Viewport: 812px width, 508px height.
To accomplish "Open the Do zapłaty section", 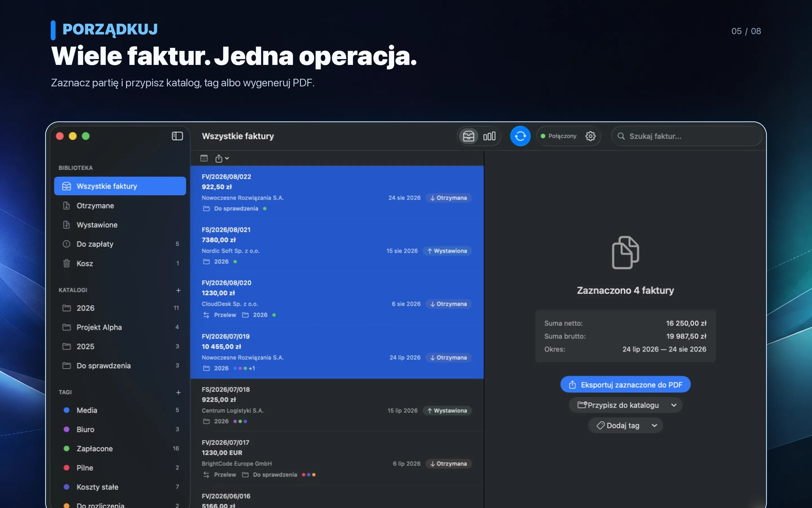I will coord(120,244).
